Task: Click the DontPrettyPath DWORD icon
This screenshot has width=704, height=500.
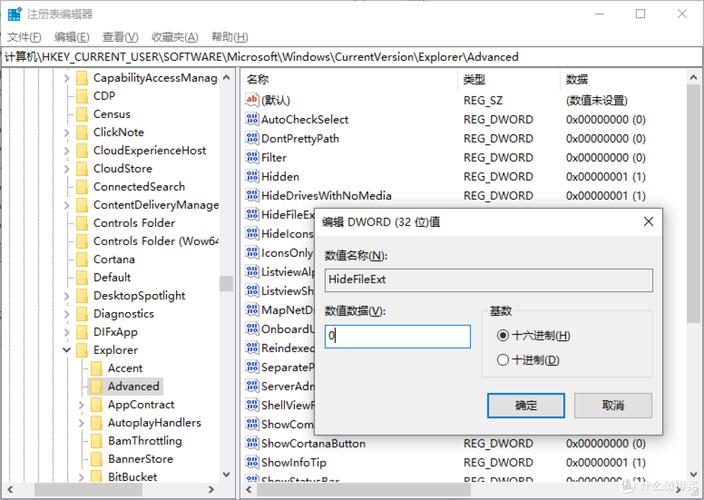Action: (252, 138)
